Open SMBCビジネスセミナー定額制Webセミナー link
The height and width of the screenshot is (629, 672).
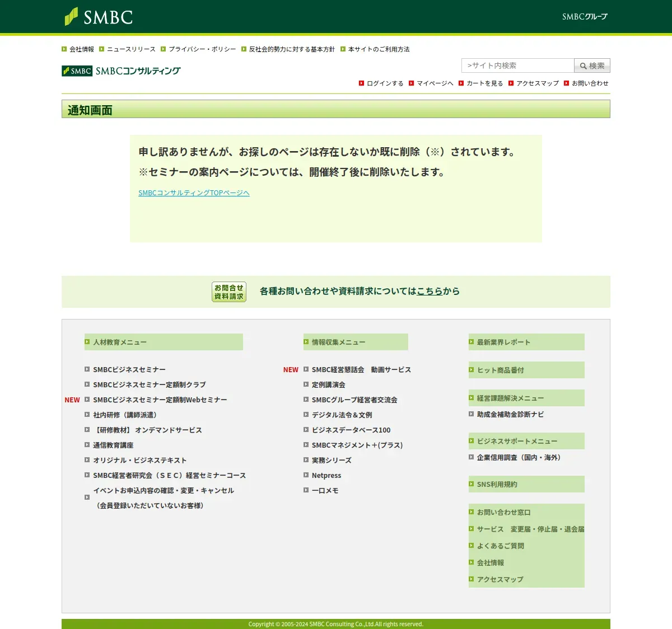pos(160,400)
